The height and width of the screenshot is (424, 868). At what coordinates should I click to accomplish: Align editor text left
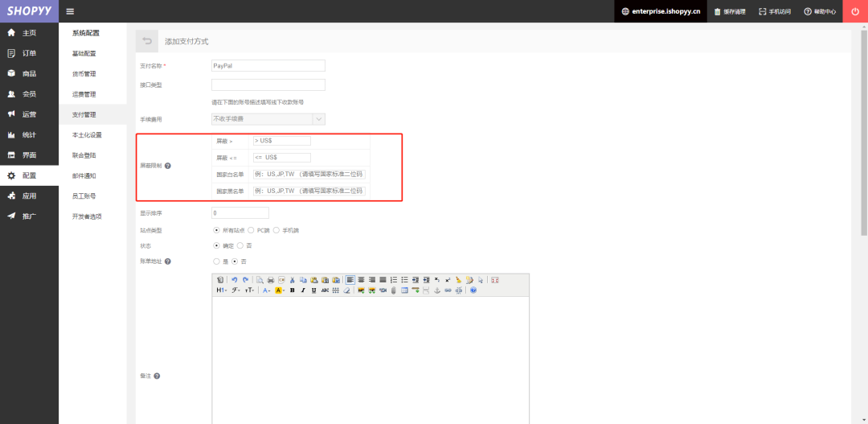pos(350,280)
